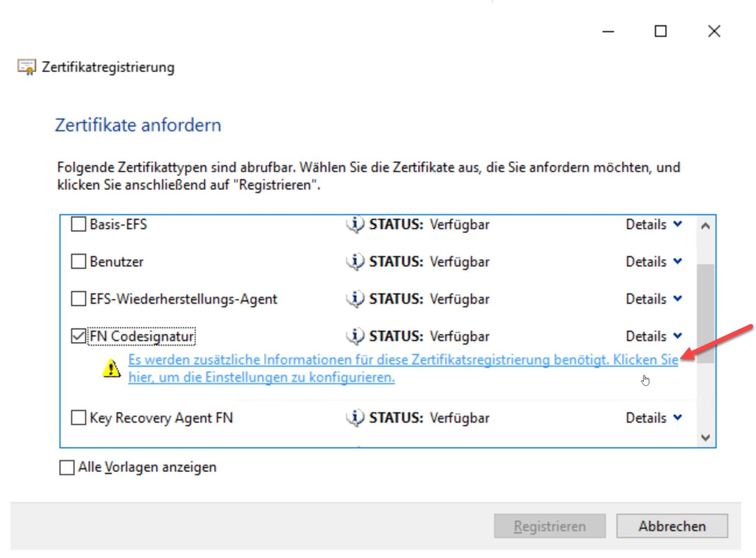Click the Registrieren button
This screenshot has height=558, width=756.
point(550,526)
